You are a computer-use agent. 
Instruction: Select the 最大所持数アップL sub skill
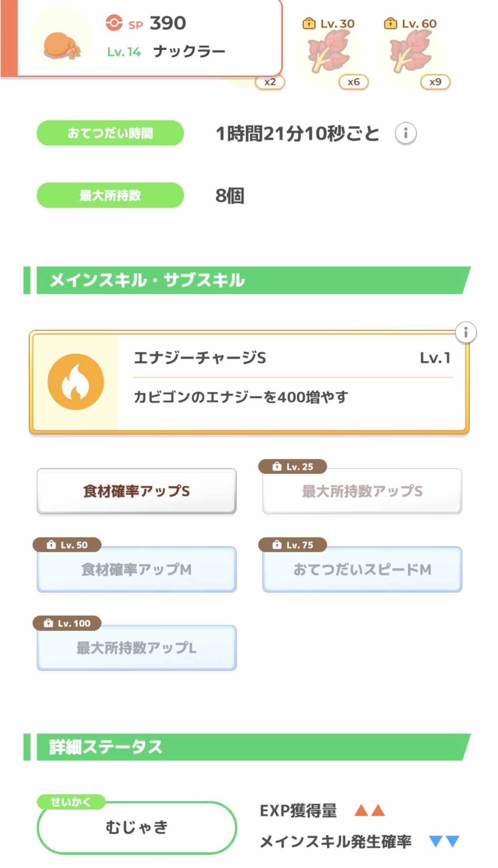tap(137, 648)
